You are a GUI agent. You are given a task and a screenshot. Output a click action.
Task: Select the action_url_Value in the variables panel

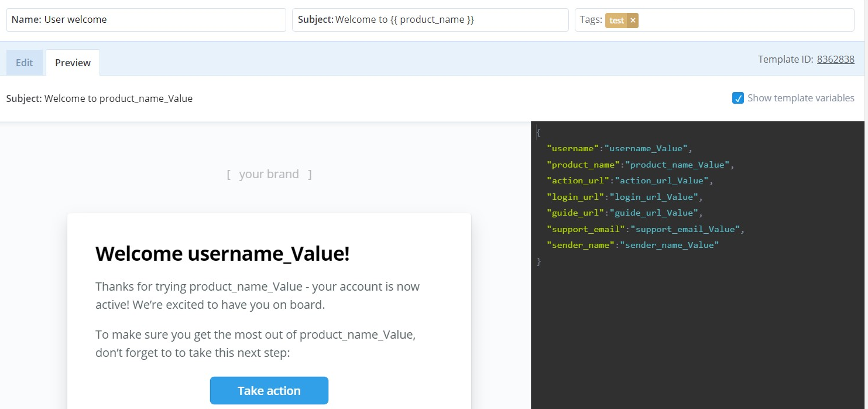(x=661, y=180)
